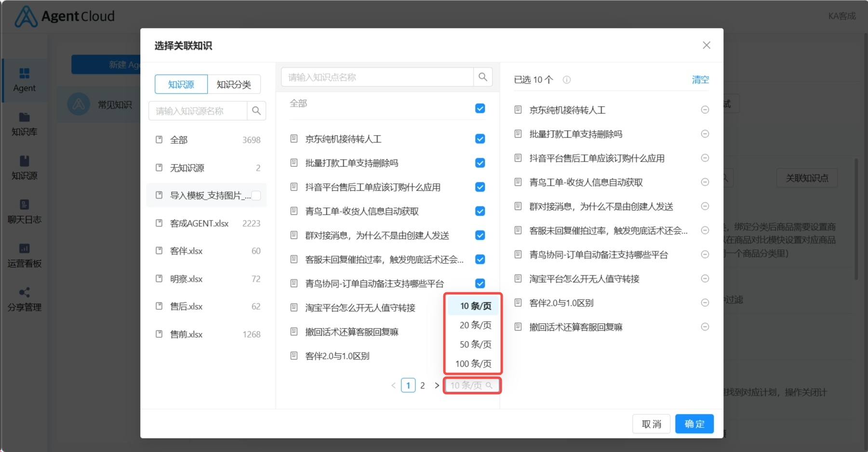Switch to the 知识分类 tab
868x452 pixels.
point(234,84)
